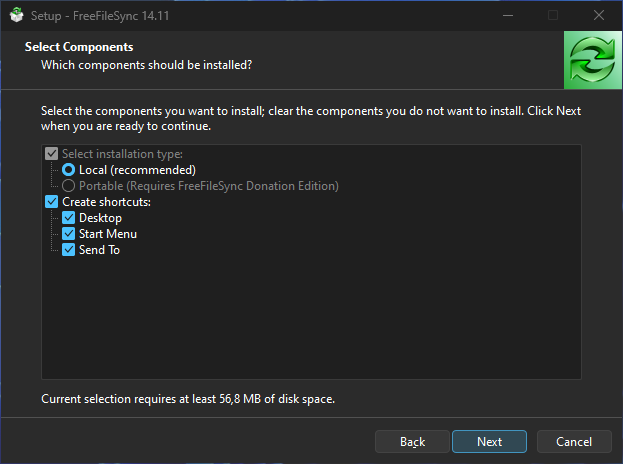The width and height of the screenshot is (623, 464).
Task: Click the Select installation type checkbox
Action: pos(52,154)
